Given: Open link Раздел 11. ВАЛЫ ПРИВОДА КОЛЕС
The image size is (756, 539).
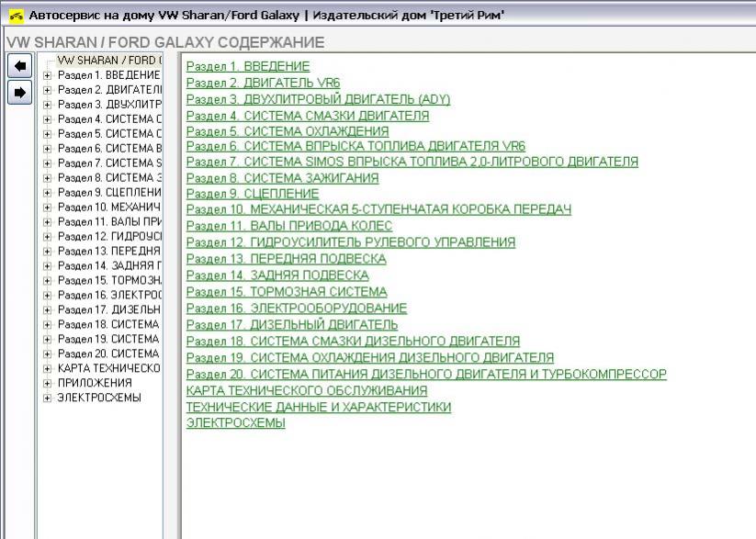Looking at the screenshot, I should pyautogui.click(x=289, y=226).
